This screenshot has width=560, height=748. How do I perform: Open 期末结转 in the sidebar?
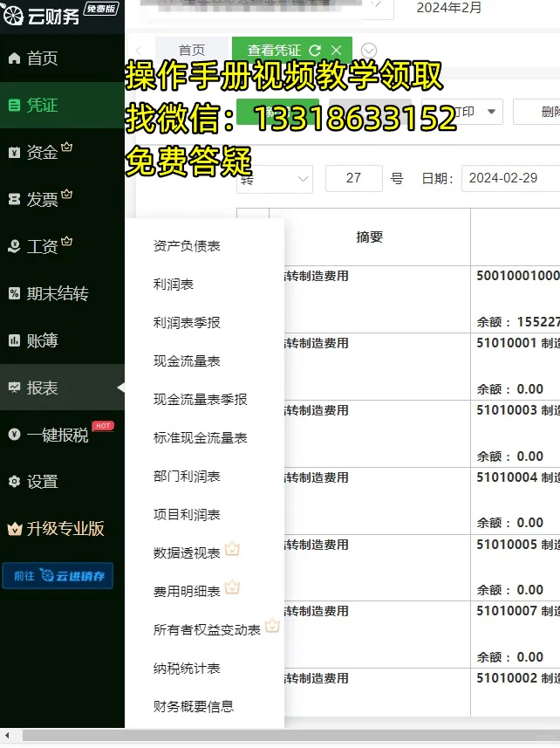click(62, 293)
